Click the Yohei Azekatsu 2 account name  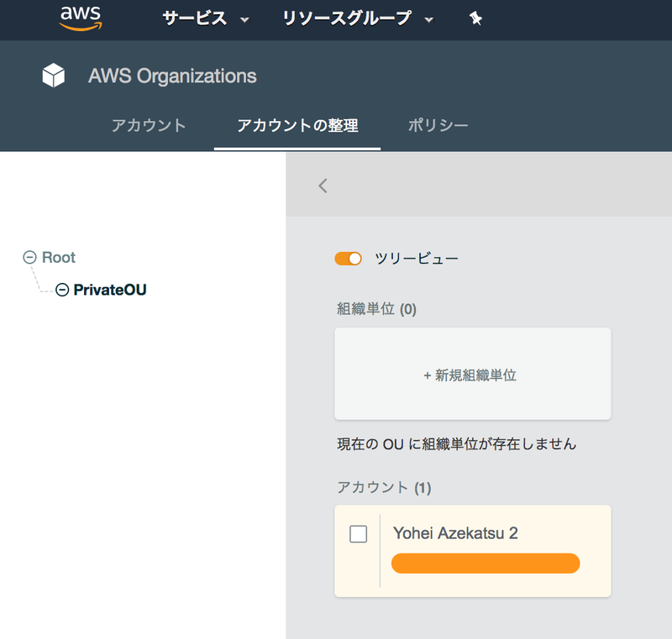[x=455, y=533]
